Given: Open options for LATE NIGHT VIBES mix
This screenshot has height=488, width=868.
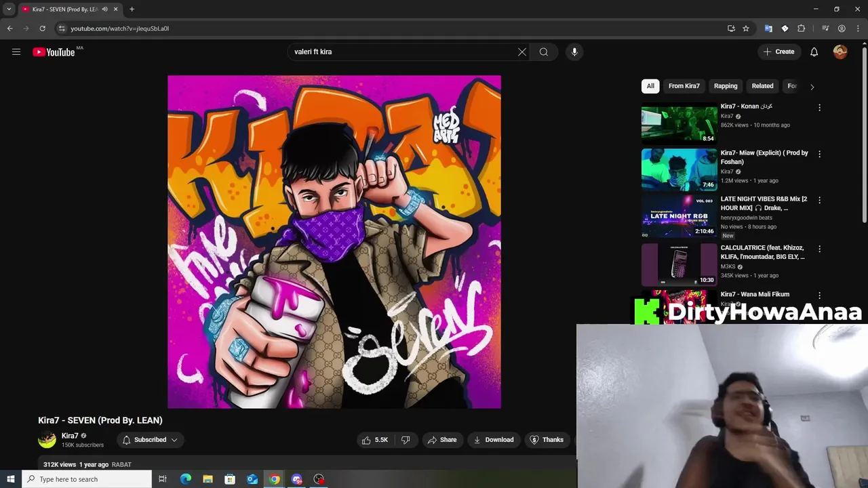Looking at the screenshot, I should 819,200.
